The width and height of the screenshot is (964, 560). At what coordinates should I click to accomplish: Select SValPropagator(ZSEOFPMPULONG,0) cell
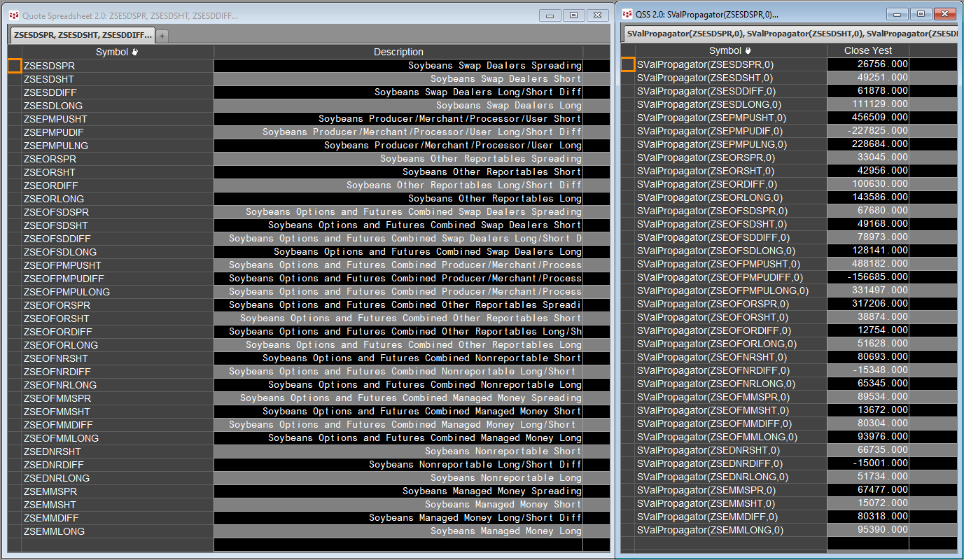(730, 290)
